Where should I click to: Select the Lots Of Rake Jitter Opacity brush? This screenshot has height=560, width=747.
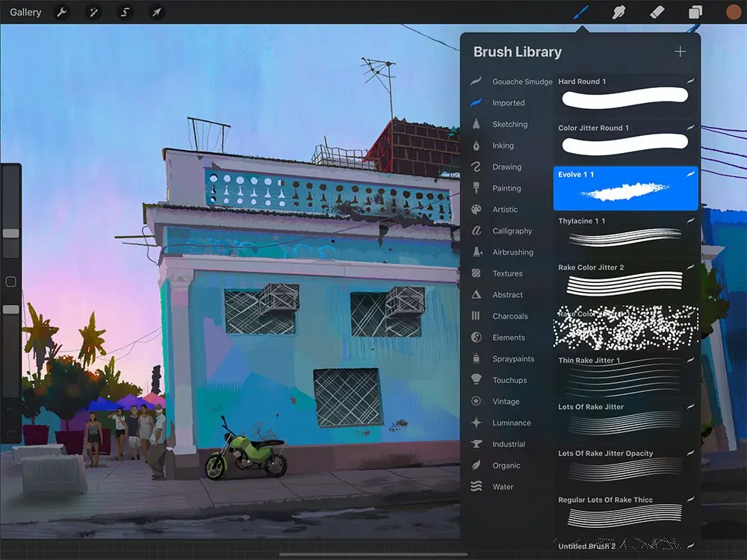point(625,467)
